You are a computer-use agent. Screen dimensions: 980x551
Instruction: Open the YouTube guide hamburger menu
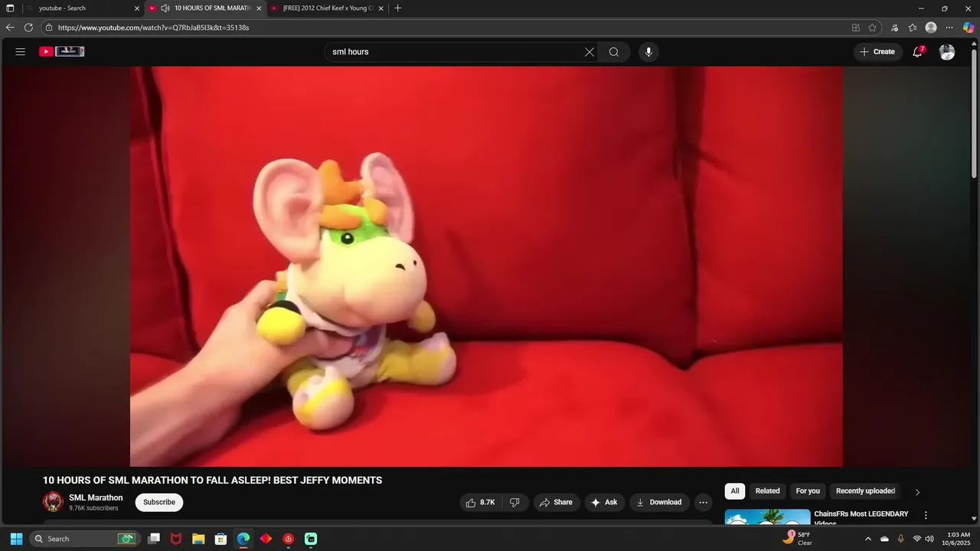21,52
